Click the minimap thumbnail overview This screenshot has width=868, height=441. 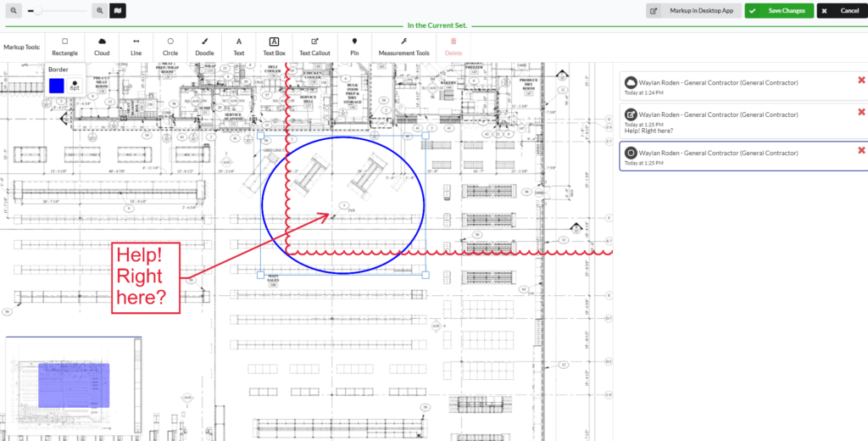coord(74,387)
